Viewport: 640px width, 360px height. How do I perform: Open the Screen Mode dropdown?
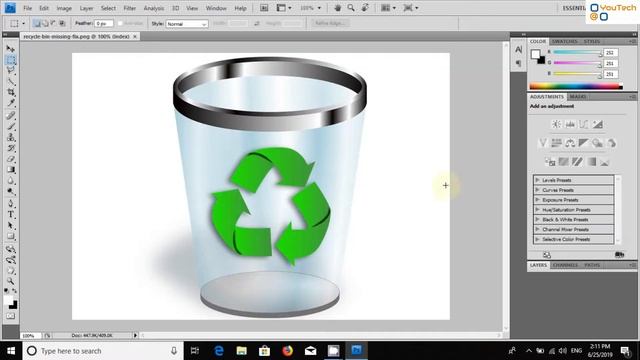coord(411,8)
